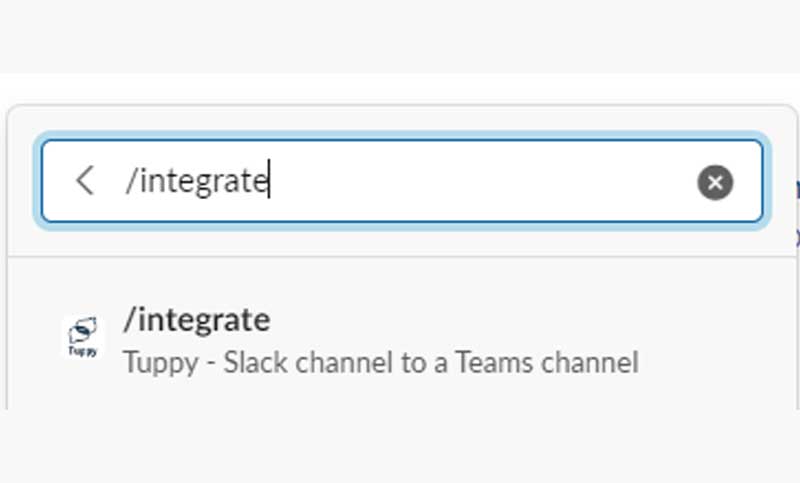Image resolution: width=800 pixels, height=483 pixels.
Task: Go back using the left arrow icon
Action: point(85,181)
